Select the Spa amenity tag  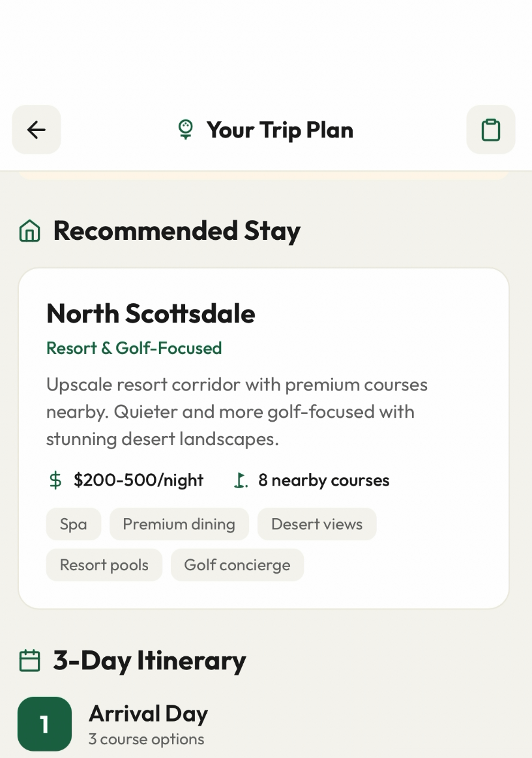73,524
